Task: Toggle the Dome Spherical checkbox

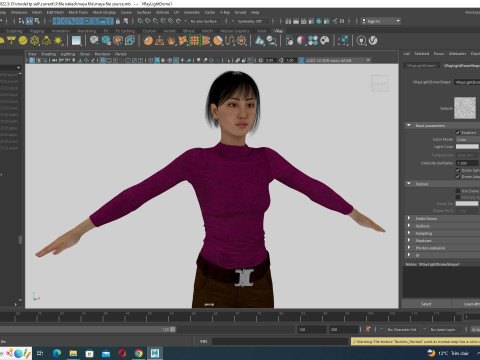Action: (458, 170)
